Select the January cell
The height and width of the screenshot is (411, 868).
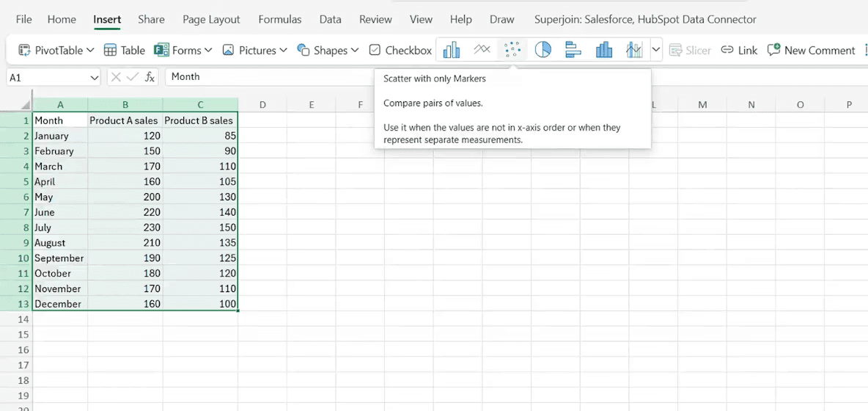pos(60,136)
